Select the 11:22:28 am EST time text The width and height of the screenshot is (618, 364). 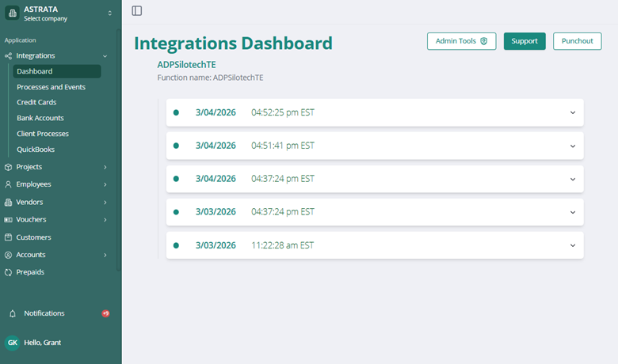283,245
